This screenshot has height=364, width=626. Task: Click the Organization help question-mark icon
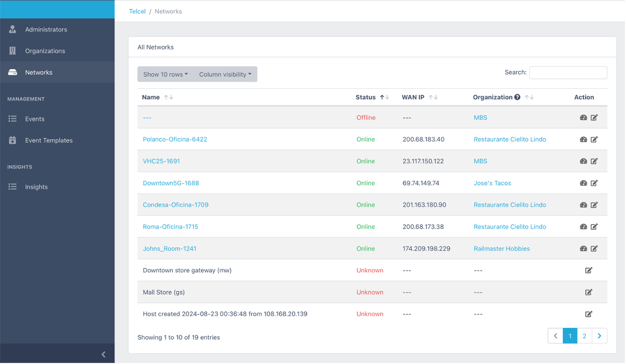(517, 97)
